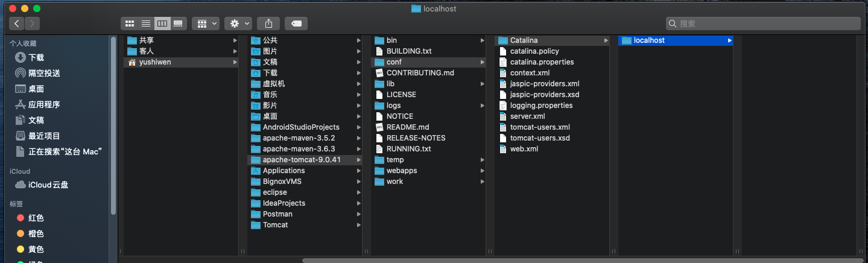Select the RUNNING.txt file
This screenshot has height=263, width=868.
[428, 149]
